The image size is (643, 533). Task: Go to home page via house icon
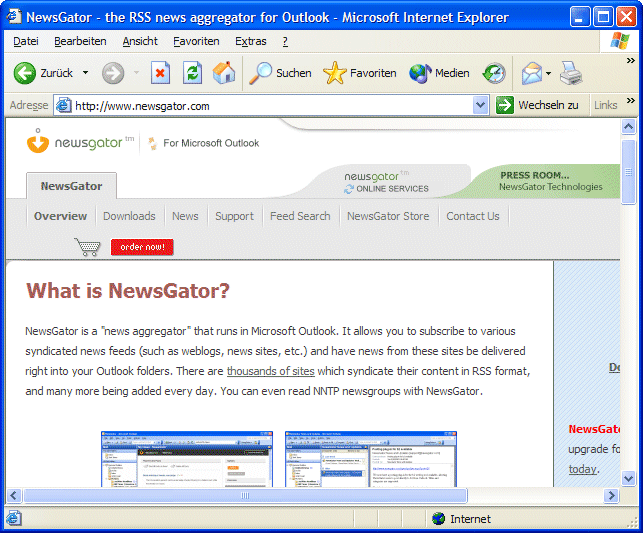coord(224,73)
